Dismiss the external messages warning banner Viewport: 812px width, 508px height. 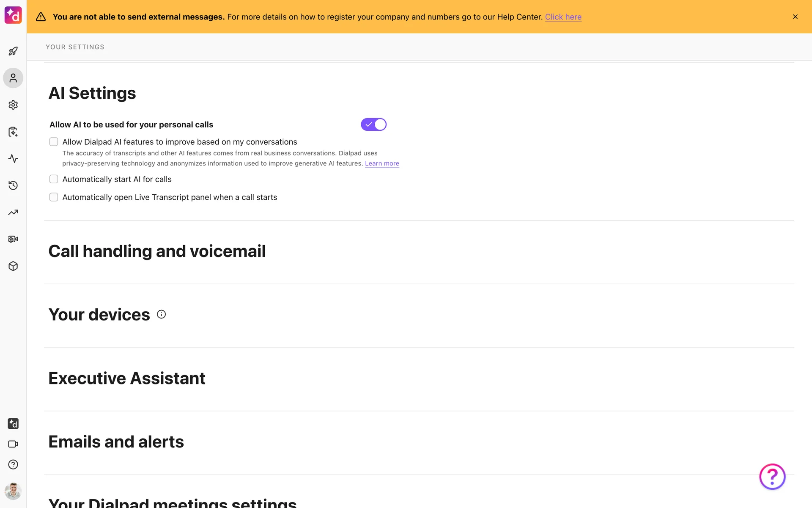(795, 17)
